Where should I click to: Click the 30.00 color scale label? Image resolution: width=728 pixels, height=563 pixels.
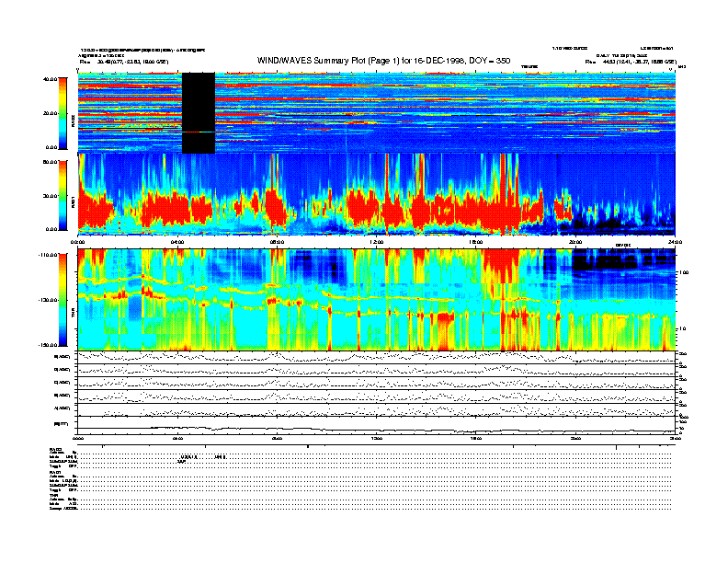pos(51,196)
